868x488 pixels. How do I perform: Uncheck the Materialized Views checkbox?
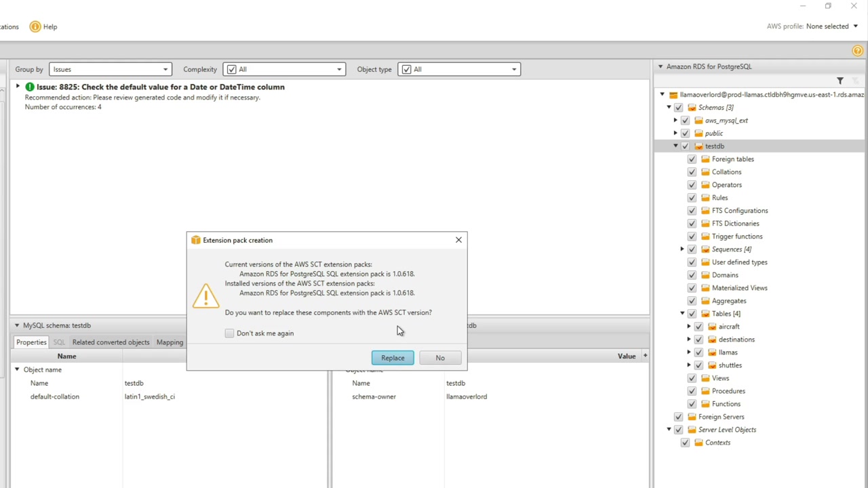click(692, 288)
